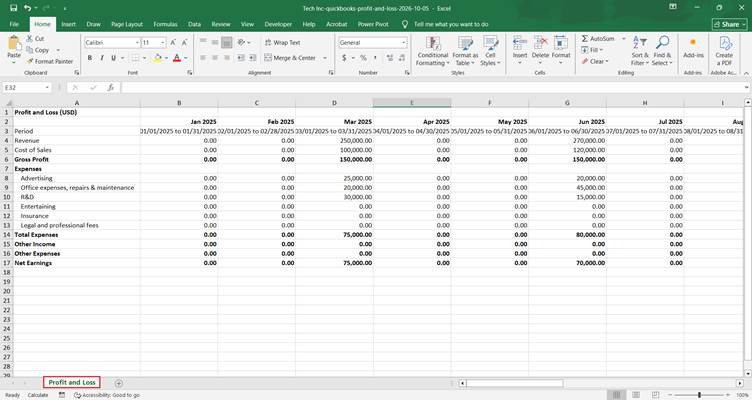Decrease font size with the small A icon
The width and height of the screenshot is (752, 400).
point(184,43)
